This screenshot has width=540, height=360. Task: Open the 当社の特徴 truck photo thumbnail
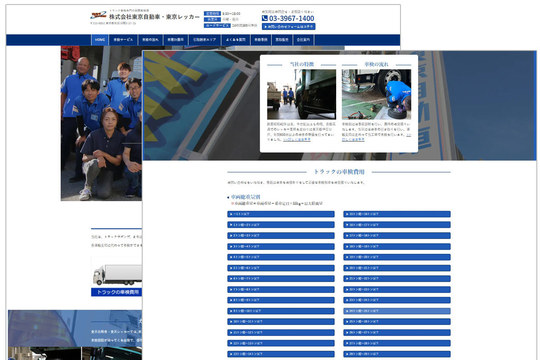pos(301,94)
